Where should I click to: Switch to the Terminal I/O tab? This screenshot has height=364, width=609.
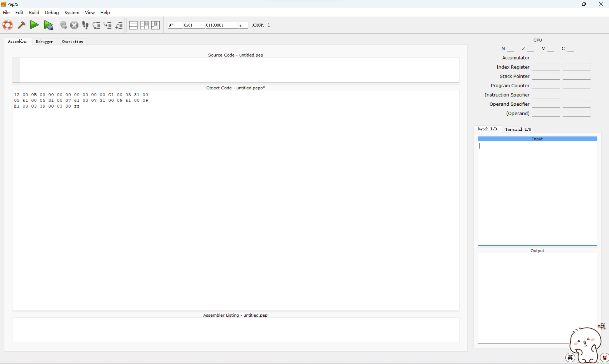pos(518,129)
